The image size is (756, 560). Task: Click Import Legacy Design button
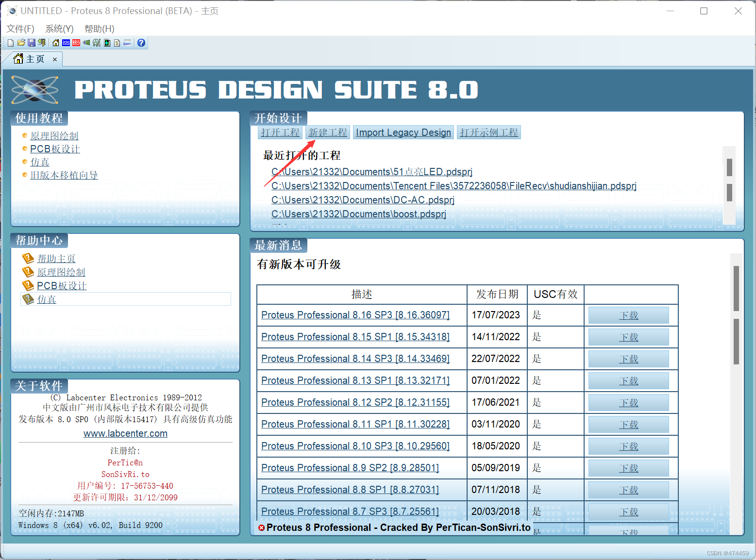click(x=403, y=132)
